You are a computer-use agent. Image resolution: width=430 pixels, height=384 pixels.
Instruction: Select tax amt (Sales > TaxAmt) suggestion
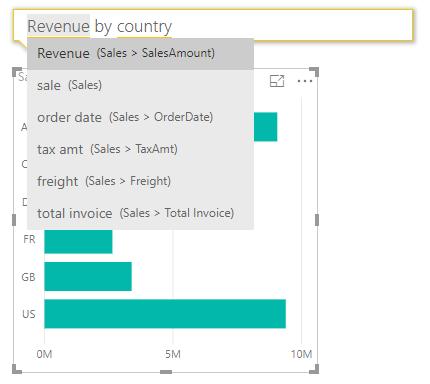[x=140, y=149]
